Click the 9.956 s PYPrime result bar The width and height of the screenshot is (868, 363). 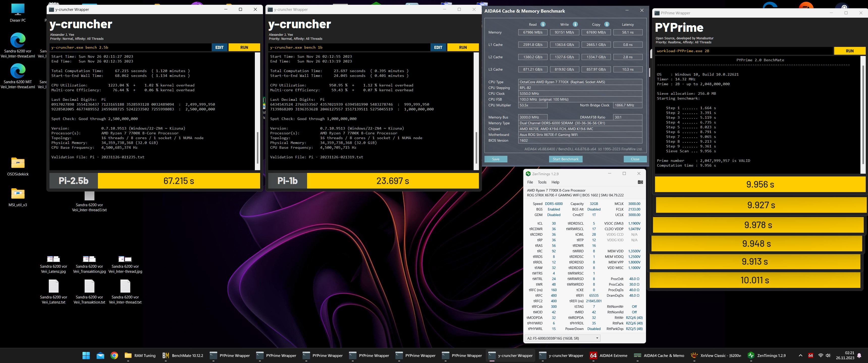(x=760, y=184)
